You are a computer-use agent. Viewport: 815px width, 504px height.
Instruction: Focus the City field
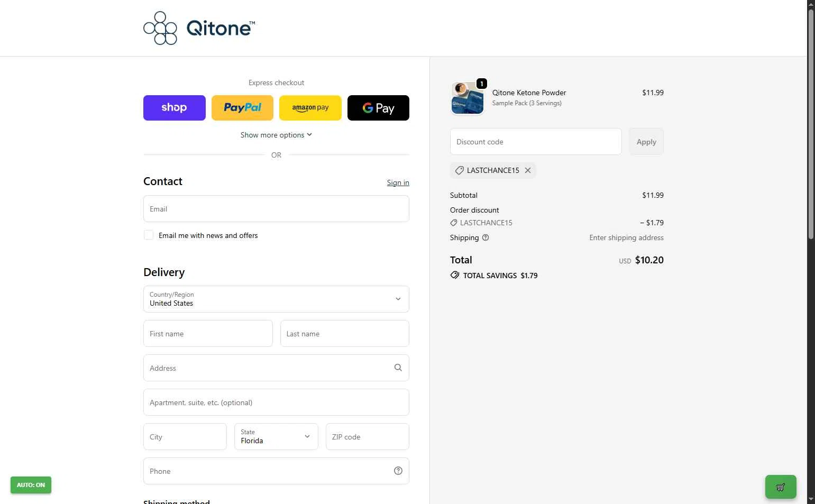point(185,437)
